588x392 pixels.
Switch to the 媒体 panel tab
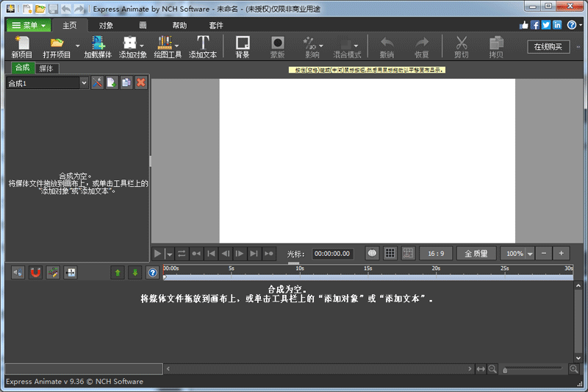pyautogui.click(x=46, y=68)
